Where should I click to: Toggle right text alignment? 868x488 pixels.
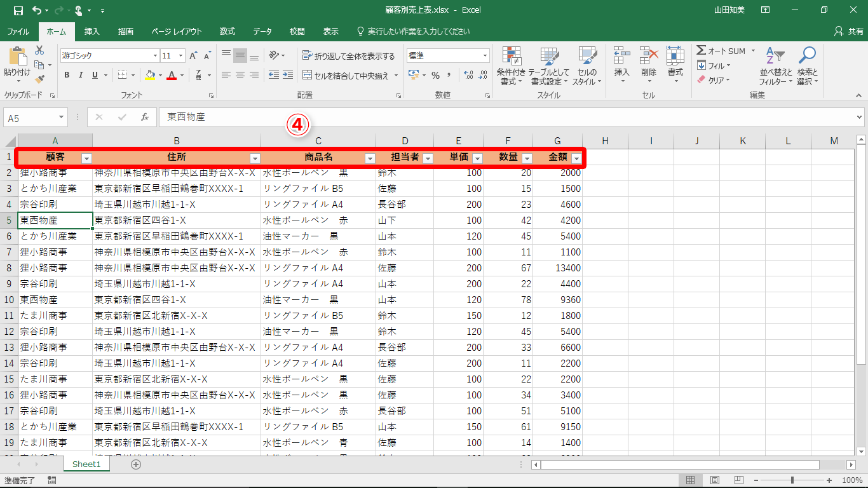pos(254,75)
